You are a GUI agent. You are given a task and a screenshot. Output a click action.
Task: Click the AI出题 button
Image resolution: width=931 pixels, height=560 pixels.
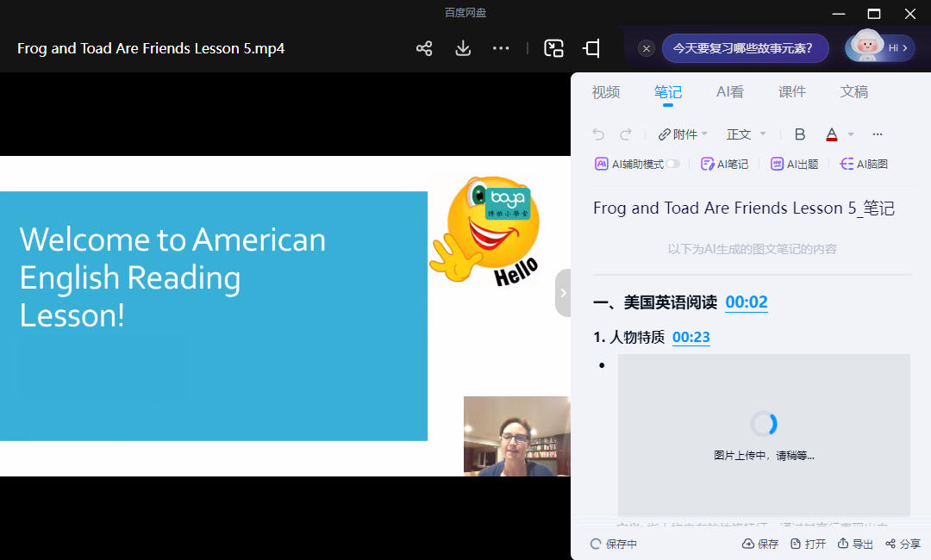point(794,164)
